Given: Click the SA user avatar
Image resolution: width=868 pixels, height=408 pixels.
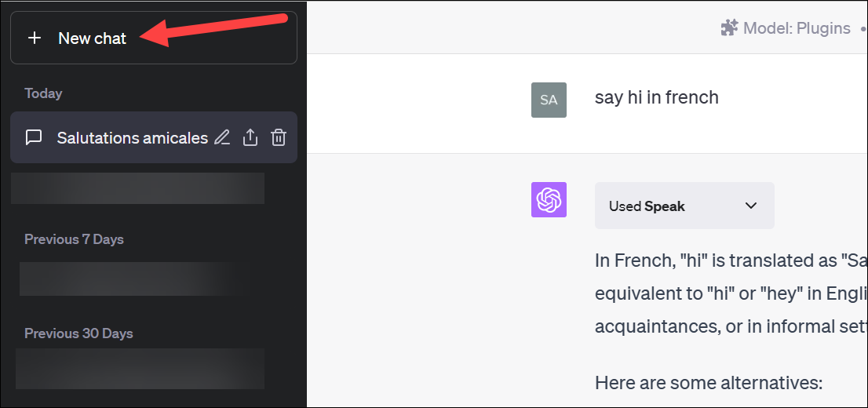Looking at the screenshot, I should click(549, 100).
